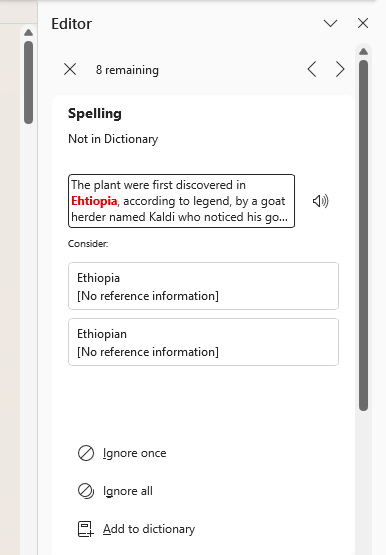Accept the Ethiopian suggestion
The width and height of the screenshot is (386, 555).
tap(203, 342)
